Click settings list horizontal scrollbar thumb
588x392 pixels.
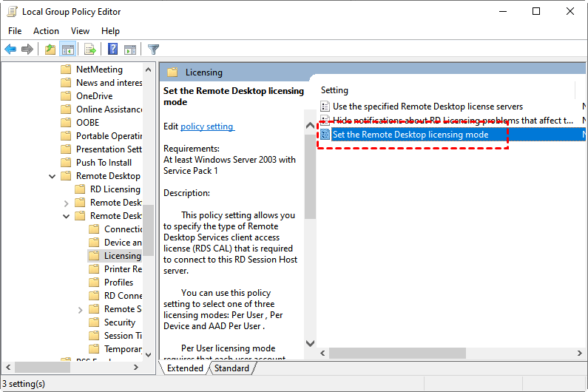397,353
